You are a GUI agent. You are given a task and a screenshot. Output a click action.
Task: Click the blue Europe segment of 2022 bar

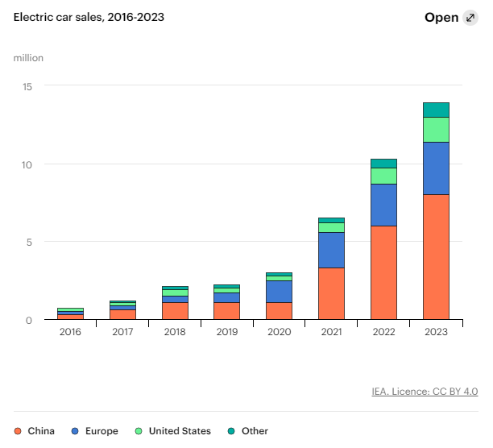pyautogui.click(x=383, y=205)
